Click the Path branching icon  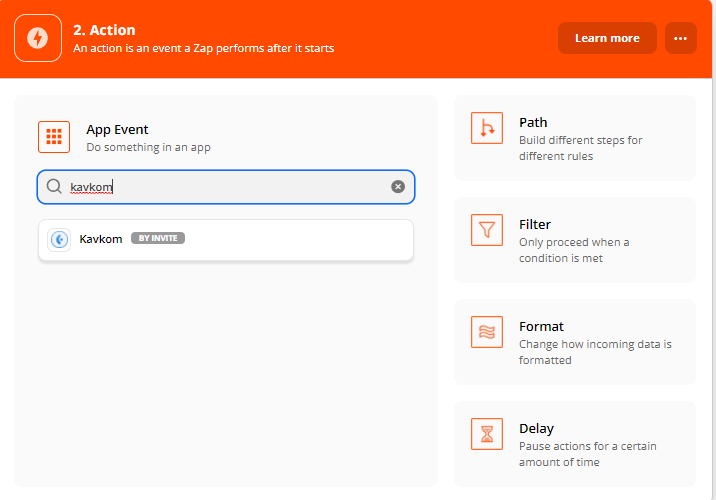[x=487, y=128]
